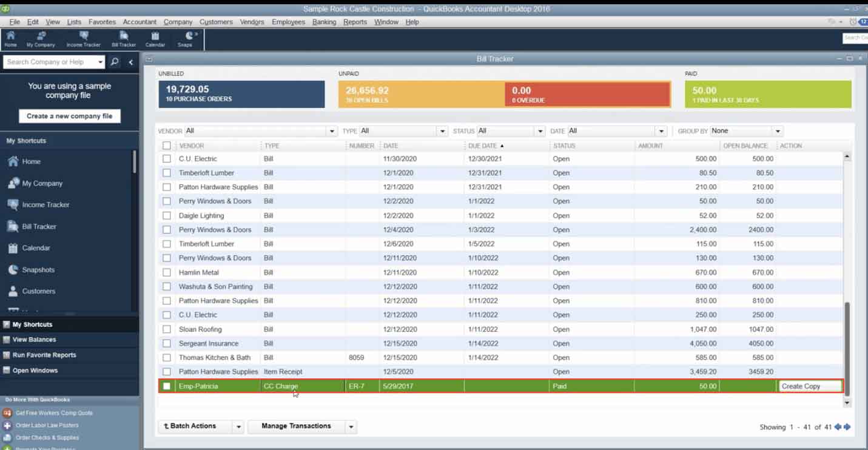Screen dimensions: 868x450
Task: Check the checkbox for the Sloan Roofing bill
Action: [167, 329]
